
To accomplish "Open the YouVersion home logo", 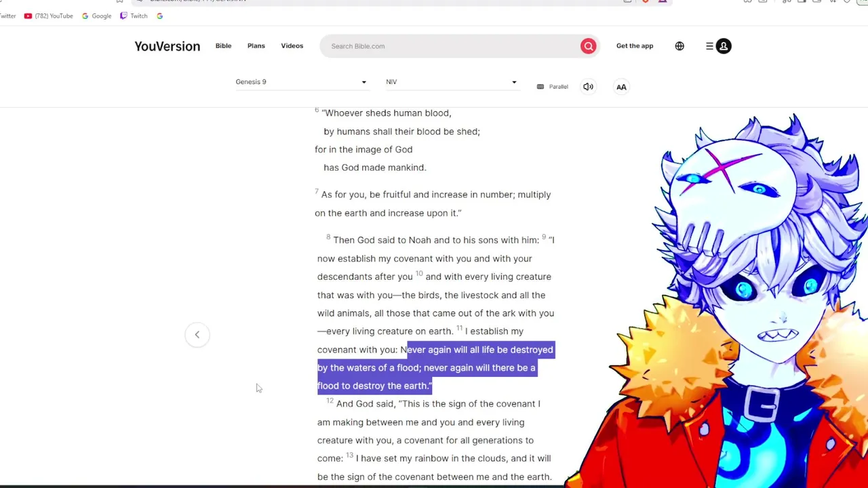I will 167,46.
